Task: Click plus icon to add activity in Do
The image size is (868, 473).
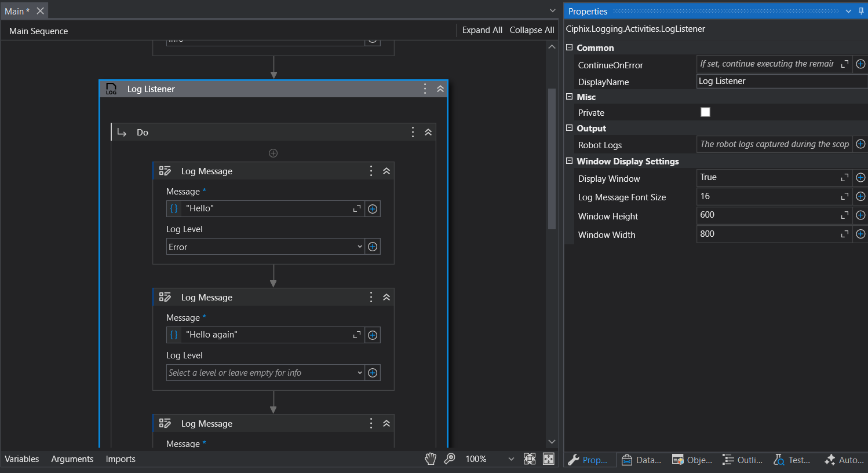Action: pyautogui.click(x=273, y=153)
